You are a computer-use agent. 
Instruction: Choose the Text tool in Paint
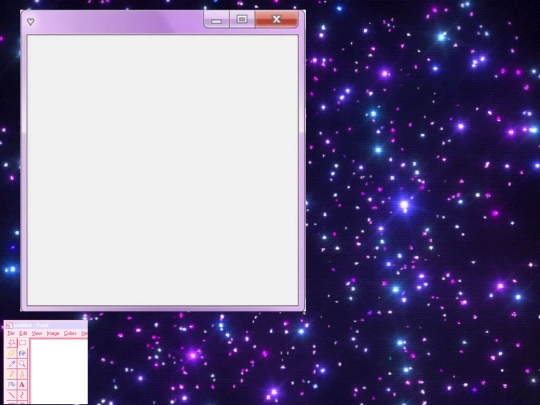pyautogui.click(x=22, y=384)
